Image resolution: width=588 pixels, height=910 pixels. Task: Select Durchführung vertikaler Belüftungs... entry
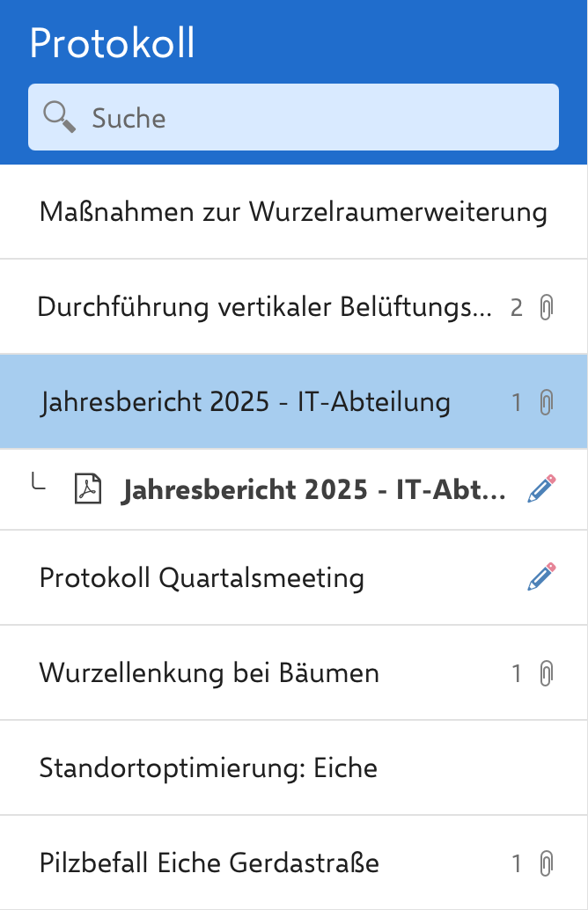tap(264, 308)
